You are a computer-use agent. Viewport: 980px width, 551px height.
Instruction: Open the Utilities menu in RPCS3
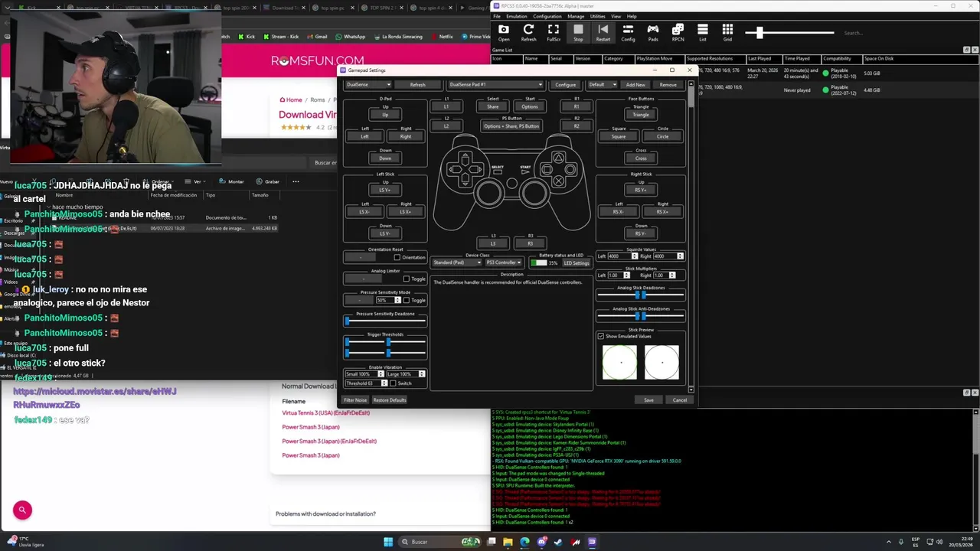[598, 16]
